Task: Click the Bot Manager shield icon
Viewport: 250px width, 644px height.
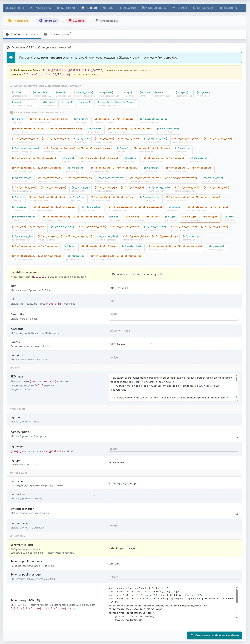Action: tap(194, 8)
